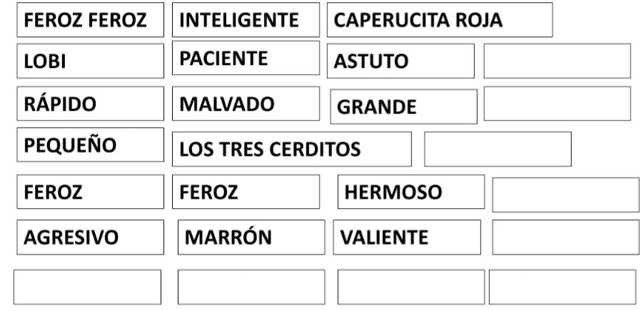644x311 pixels.
Task: Click the RÁPIDO word box
Action: pyautogui.click(x=91, y=104)
